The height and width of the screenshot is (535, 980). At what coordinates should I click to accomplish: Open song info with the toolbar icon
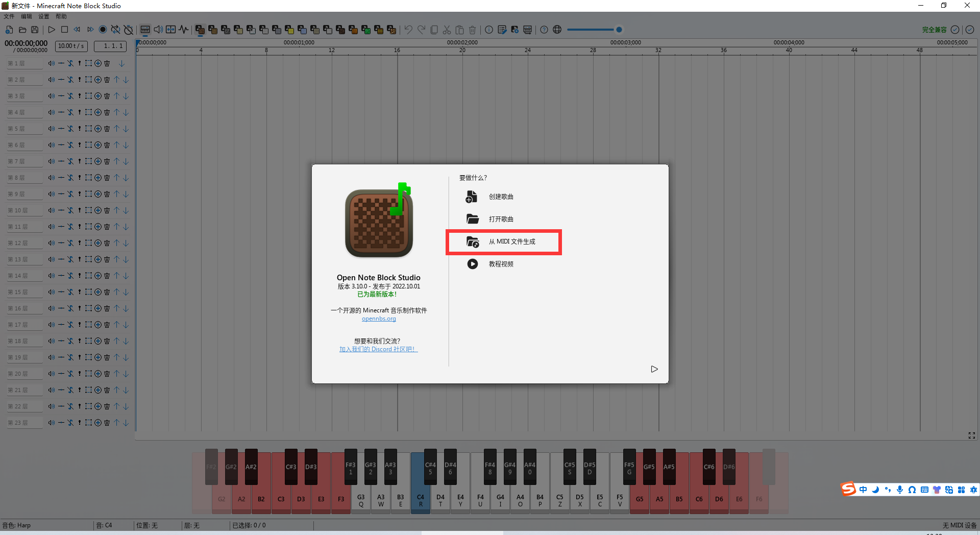[489, 30]
